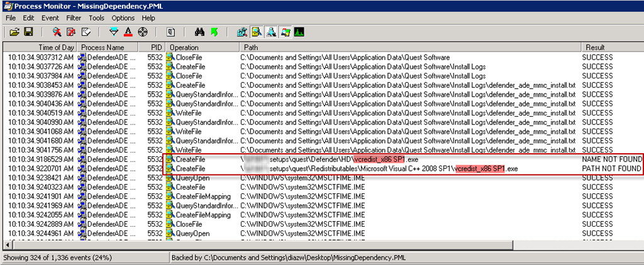Click the crosshair target icon for window

[142, 31]
